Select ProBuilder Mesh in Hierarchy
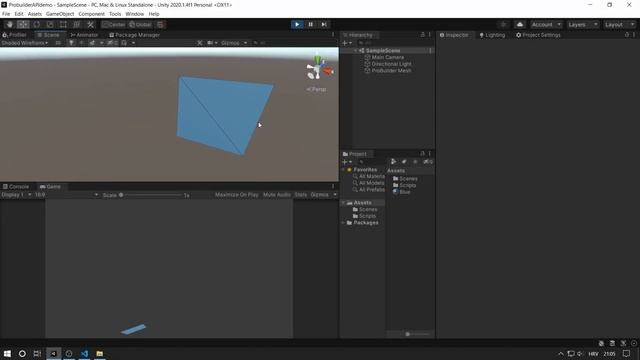 click(x=391, y=71)
